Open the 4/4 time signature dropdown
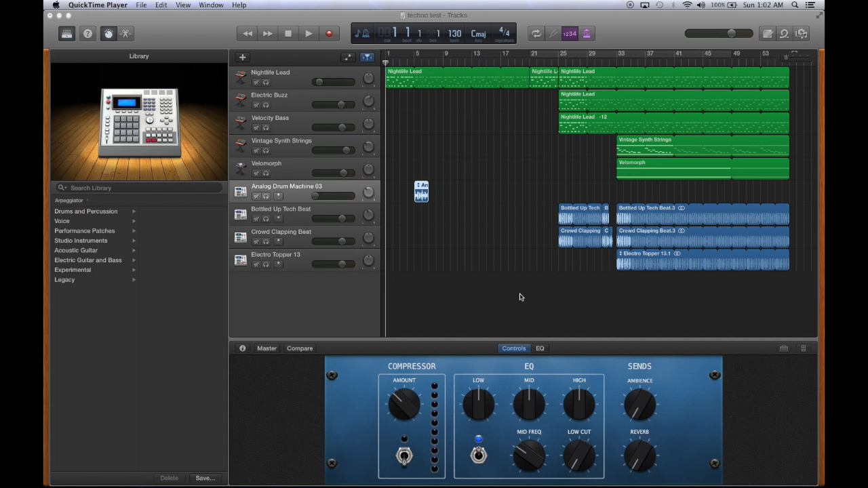The image size is (868, 488). click(504, 33)
